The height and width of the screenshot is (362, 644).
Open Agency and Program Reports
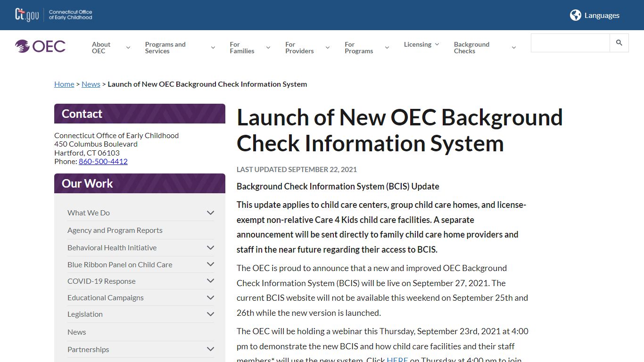[x=115, y=230]
